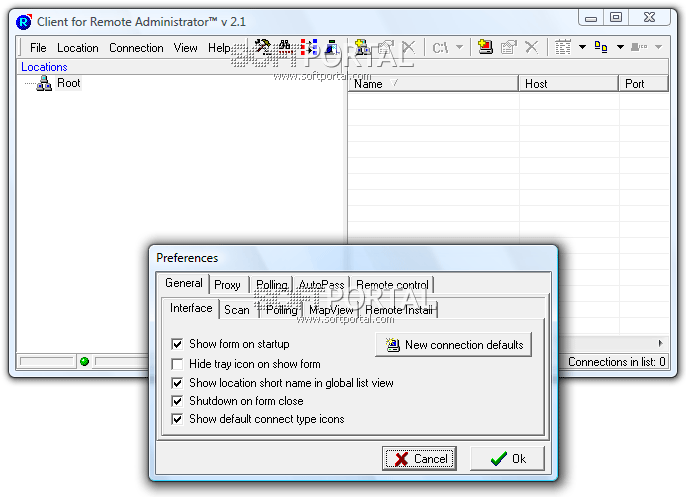This screenshot has height=497, width=686.
Task: Toggle Show location short name in global list view
Action: pyautogui.click(x=177, y=383)
